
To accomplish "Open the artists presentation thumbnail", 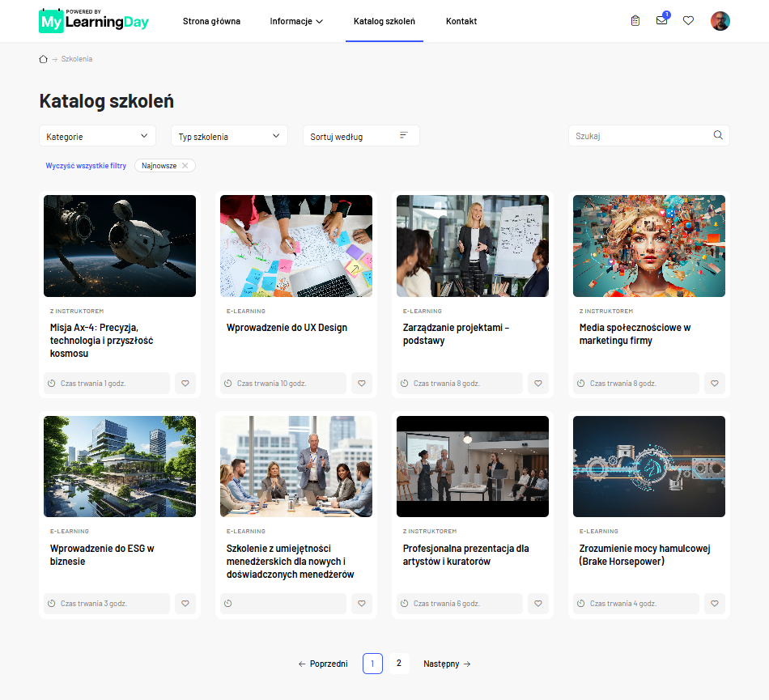I will 472,466.
